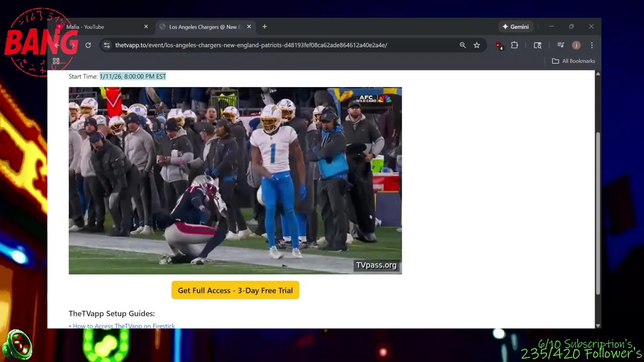Click the football game video player
Image resolution: width=644 pixels, height=362 pixels.
point(235,180)
